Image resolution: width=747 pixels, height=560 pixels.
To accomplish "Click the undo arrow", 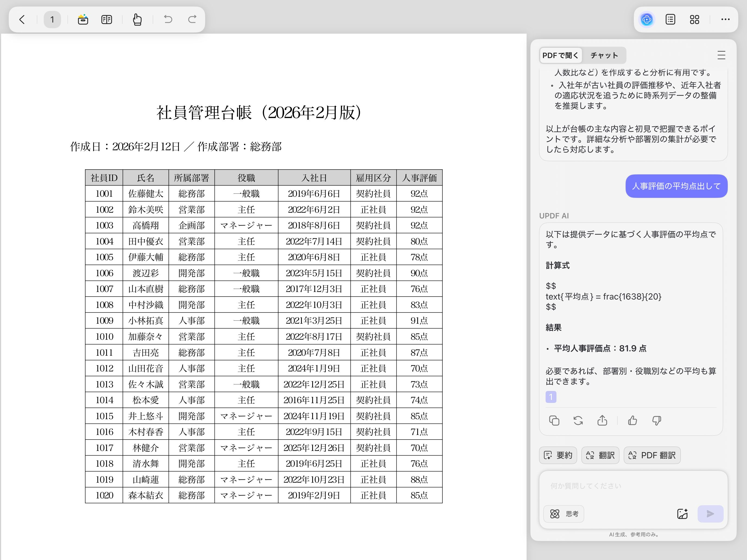I will pyautogui.click(x=168, y=20).
